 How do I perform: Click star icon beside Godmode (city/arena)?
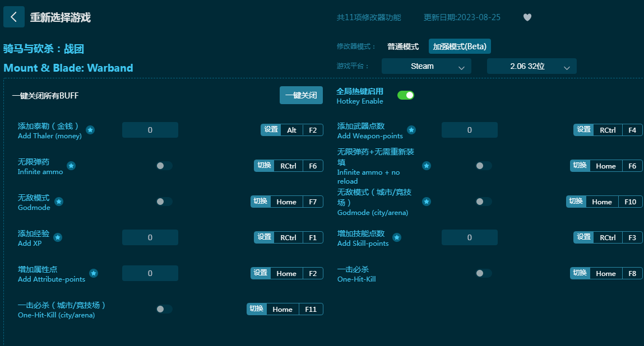pos(427,202)
